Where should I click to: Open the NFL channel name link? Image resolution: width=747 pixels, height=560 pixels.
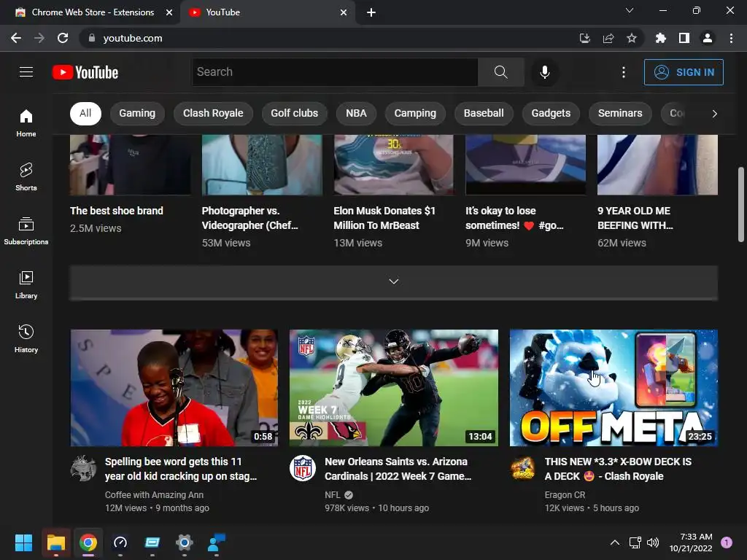pos(333,495)
